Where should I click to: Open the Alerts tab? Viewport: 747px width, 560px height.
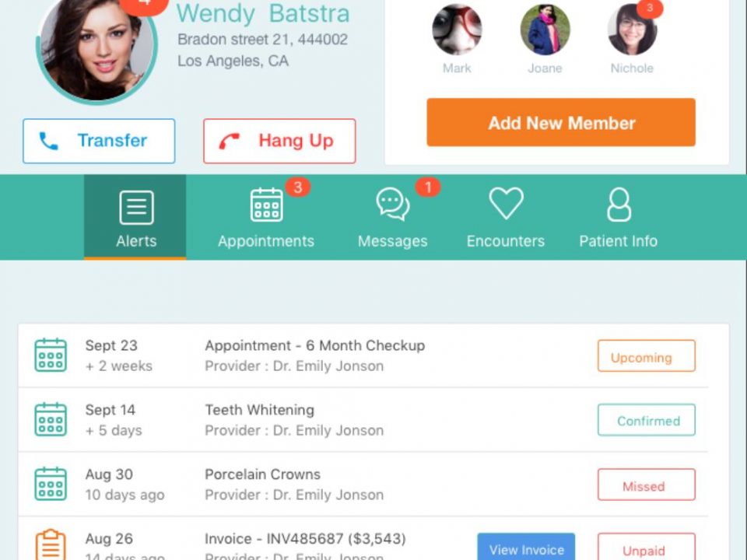coord(135,217)
